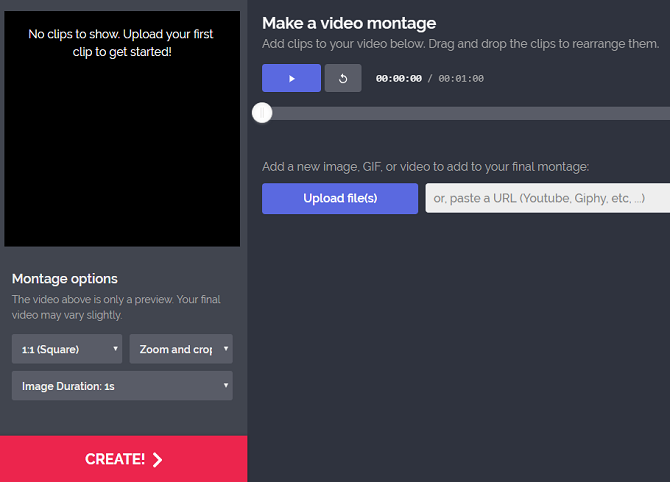This screenshot has height=482, width=670.
Task: Click the white timeline scrubber handle
Action: point(262,113)
